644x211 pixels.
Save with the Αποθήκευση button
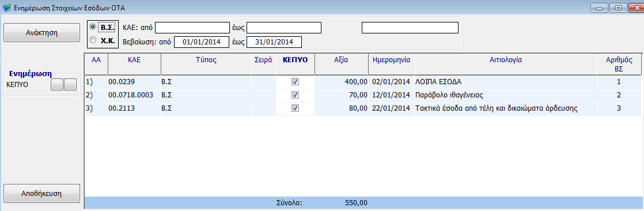(41, 193)
